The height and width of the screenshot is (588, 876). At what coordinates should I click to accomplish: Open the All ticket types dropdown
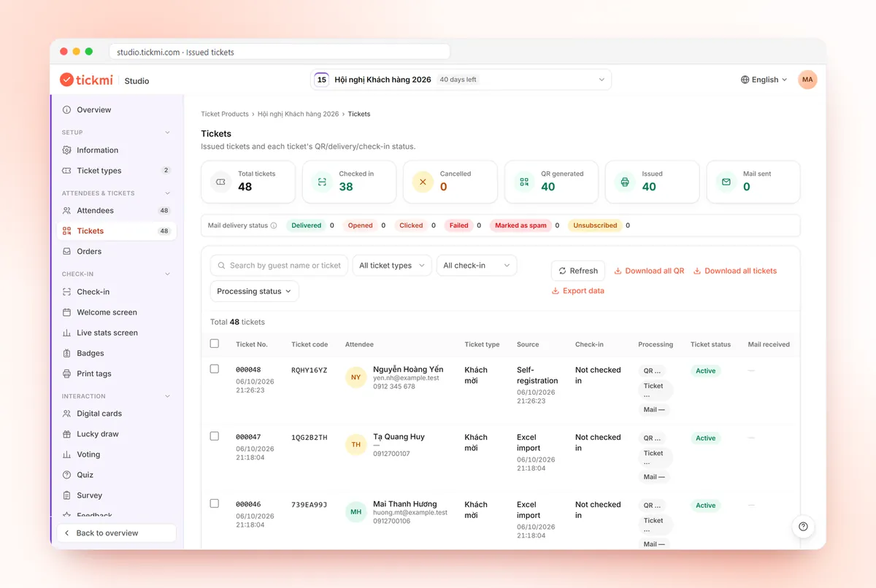pos(392,266)
